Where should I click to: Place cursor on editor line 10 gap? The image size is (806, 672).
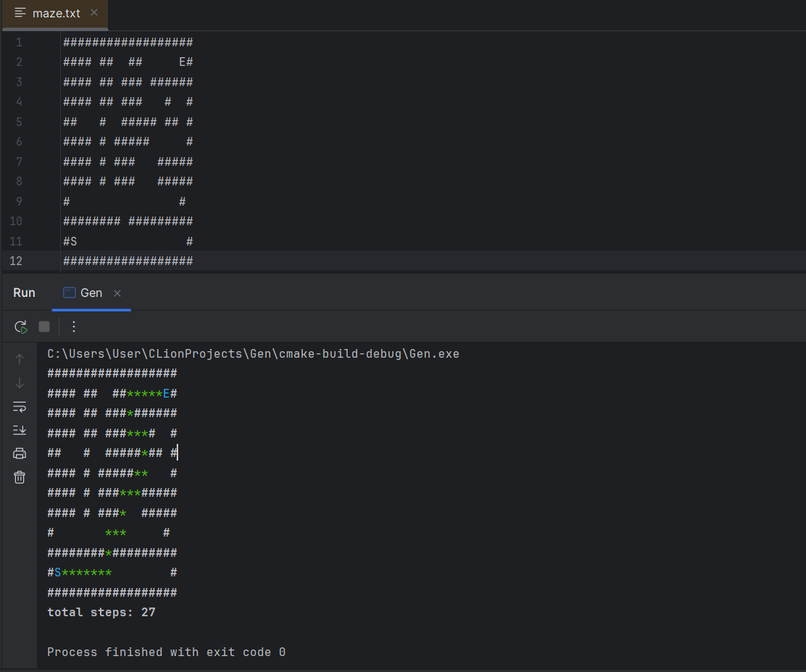125,221
